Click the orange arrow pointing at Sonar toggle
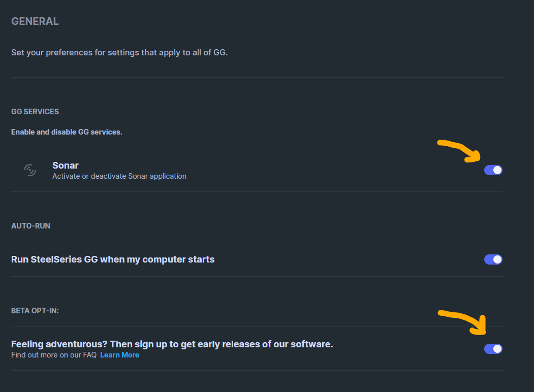The width and height of the screenshot is (534, 392). [x=460, y=151]
